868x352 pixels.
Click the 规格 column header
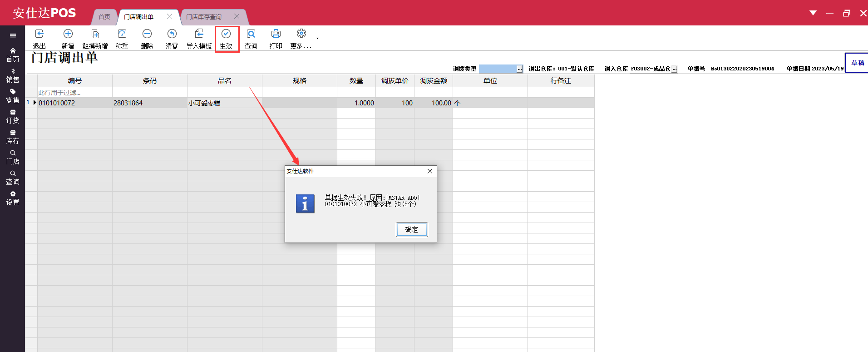[x=300, y=80]
